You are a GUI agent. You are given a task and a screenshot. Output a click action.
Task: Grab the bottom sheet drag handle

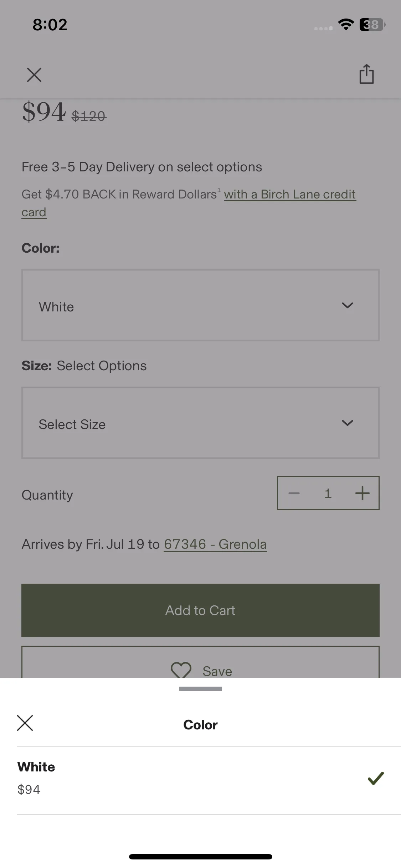(201, 689)
